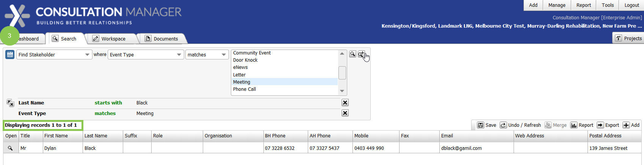The width and height of the screenshot is (644, 165).
Task: Export the results list
Action: pos(608,125)
